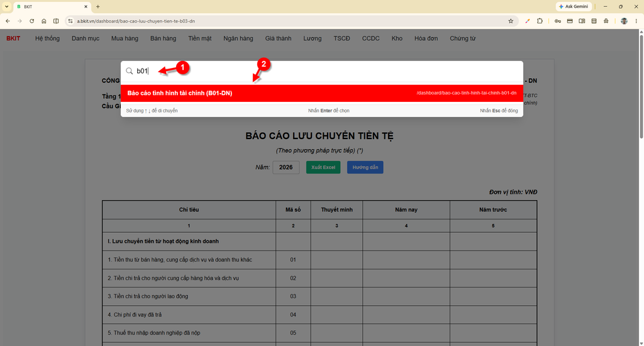Open the Ngân hàng menu
Viewport: 644px width, 346px height.
coord(238,38)
